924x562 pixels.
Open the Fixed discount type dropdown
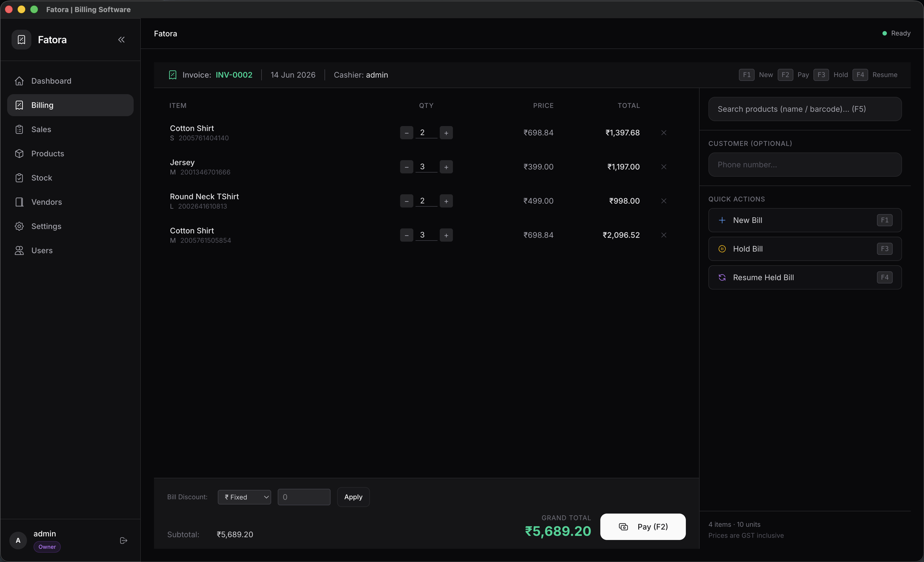coord(244,497)
